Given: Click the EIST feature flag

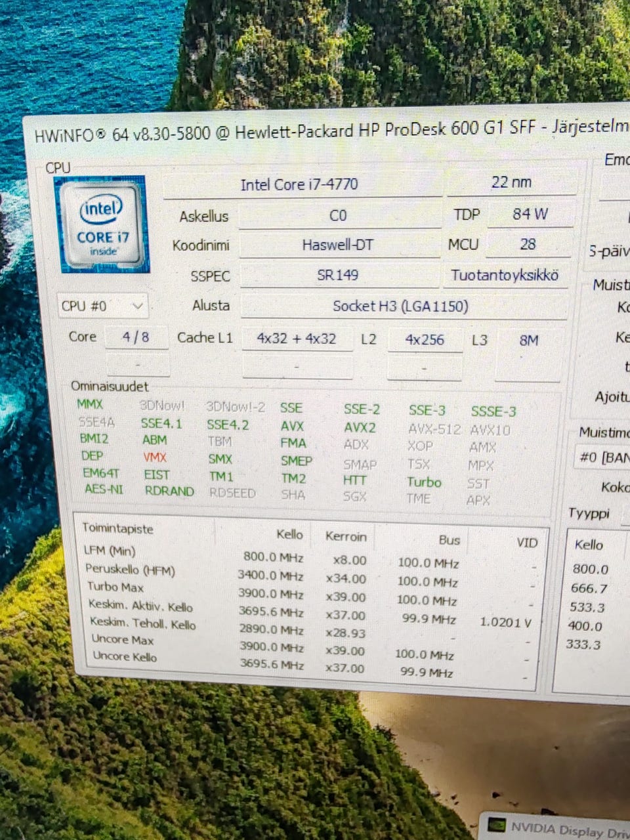Looking at the screenshot, I should (156, 474).
